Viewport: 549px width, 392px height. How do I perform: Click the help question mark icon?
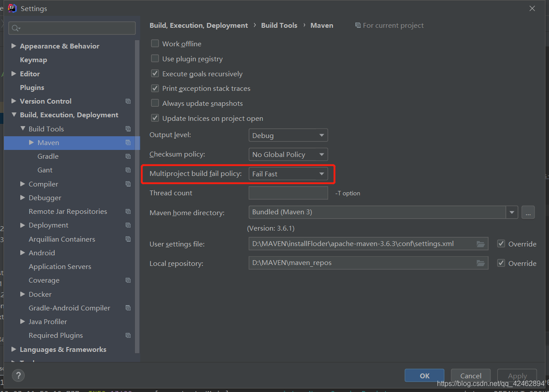coord(18,375)
